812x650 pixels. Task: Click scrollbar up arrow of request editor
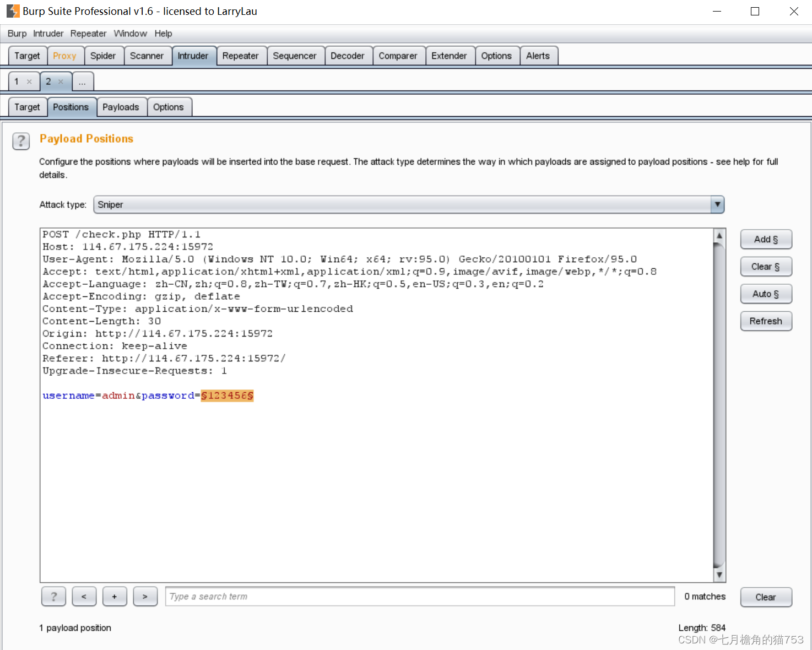719,235
